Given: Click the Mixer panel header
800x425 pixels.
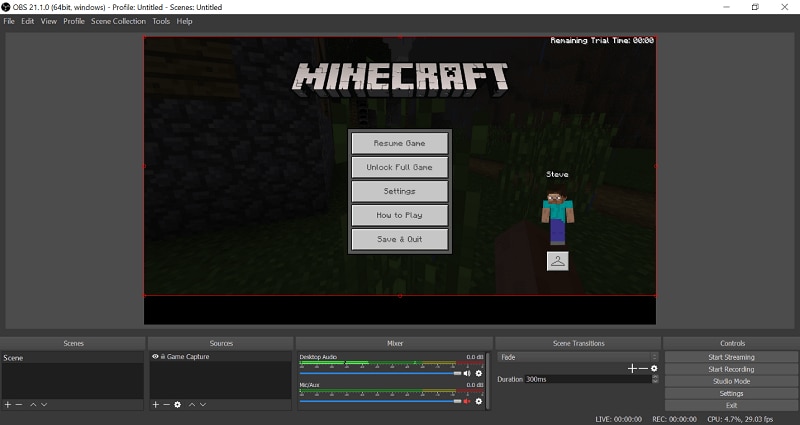Looking at the screenshot, I should tap(394, 343).
